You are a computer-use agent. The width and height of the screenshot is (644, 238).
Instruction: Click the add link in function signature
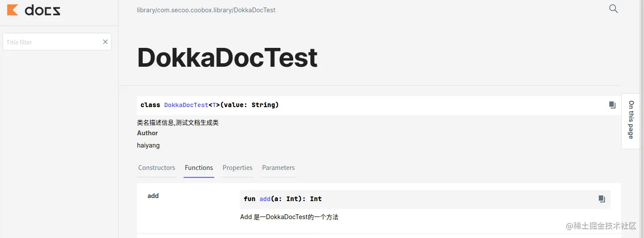[x=265, y=199]
